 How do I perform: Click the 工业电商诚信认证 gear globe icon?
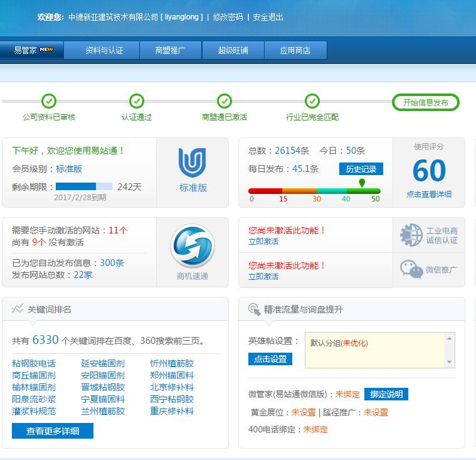tap(411, 235)
